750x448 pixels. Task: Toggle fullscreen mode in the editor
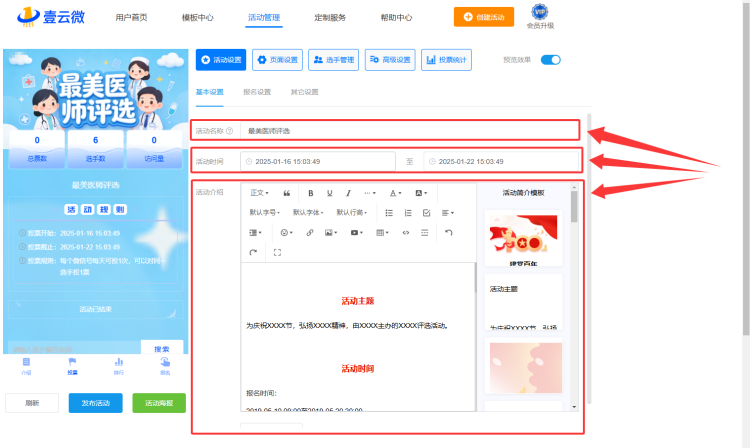pos(277,252)
